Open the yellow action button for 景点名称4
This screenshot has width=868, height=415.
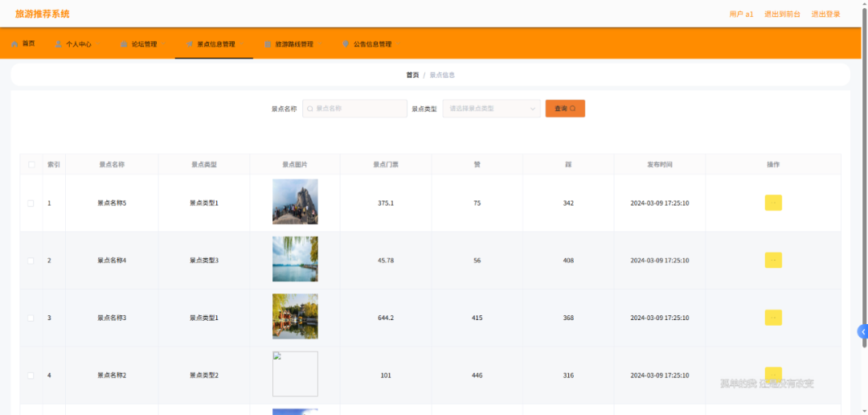point(773,260)
